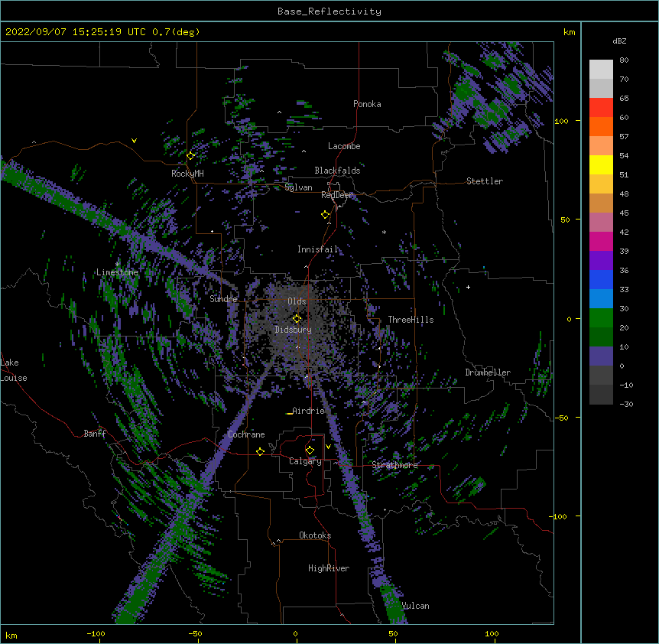This screenshot has width=659, height=644.
Task: Click the 0.7(deg) elevation angle text
Action: [x=176, y=32]
